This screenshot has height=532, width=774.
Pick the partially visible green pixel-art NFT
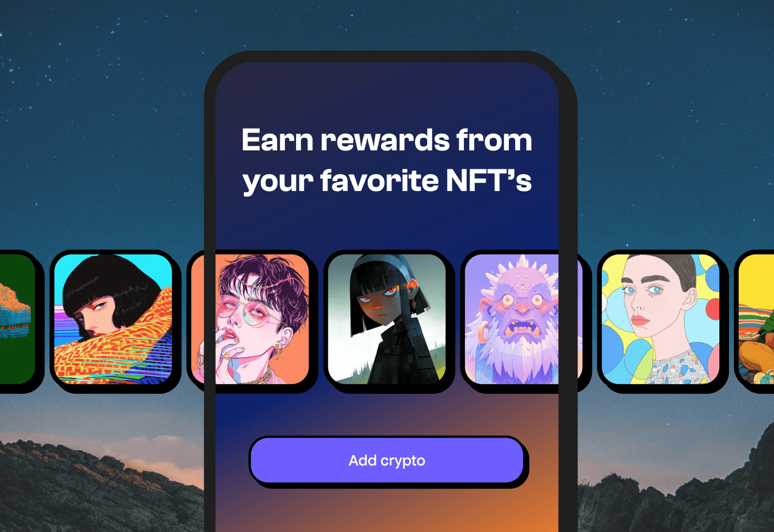tap(17, 319)
